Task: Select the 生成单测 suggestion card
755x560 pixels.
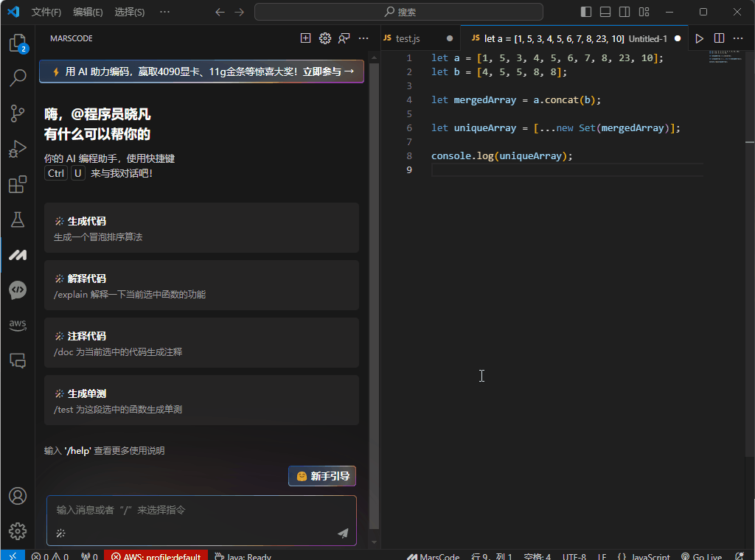Action: point(201,400)
